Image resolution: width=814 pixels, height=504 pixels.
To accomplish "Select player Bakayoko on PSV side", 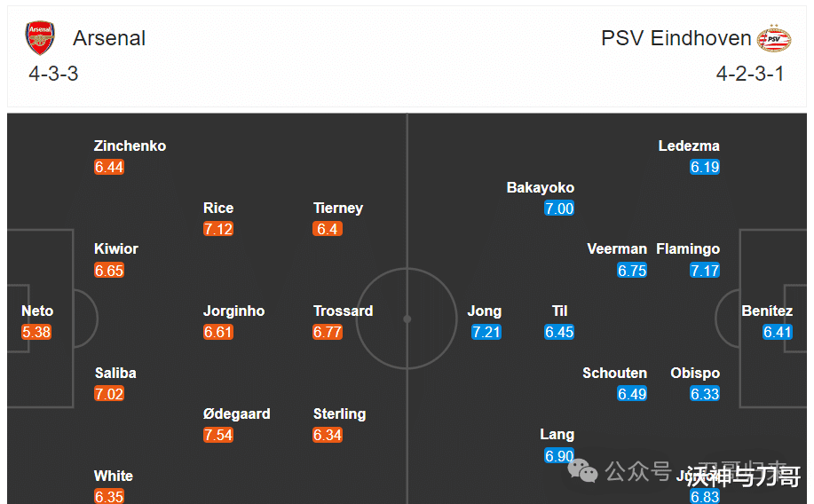I will [x=541, y=187].
